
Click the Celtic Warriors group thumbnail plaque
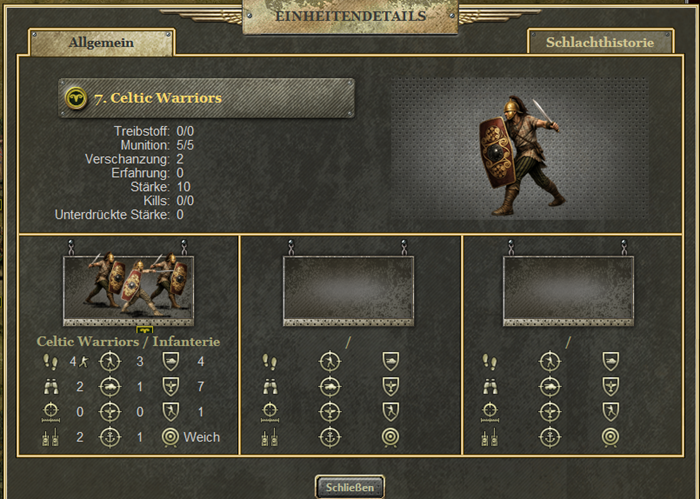coord(129,291)
